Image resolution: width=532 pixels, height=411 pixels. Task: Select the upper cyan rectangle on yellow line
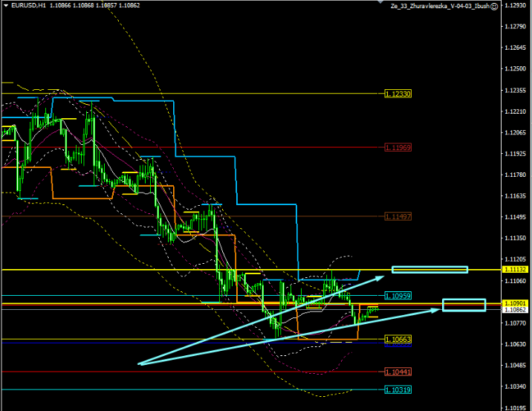pos(429,269)
